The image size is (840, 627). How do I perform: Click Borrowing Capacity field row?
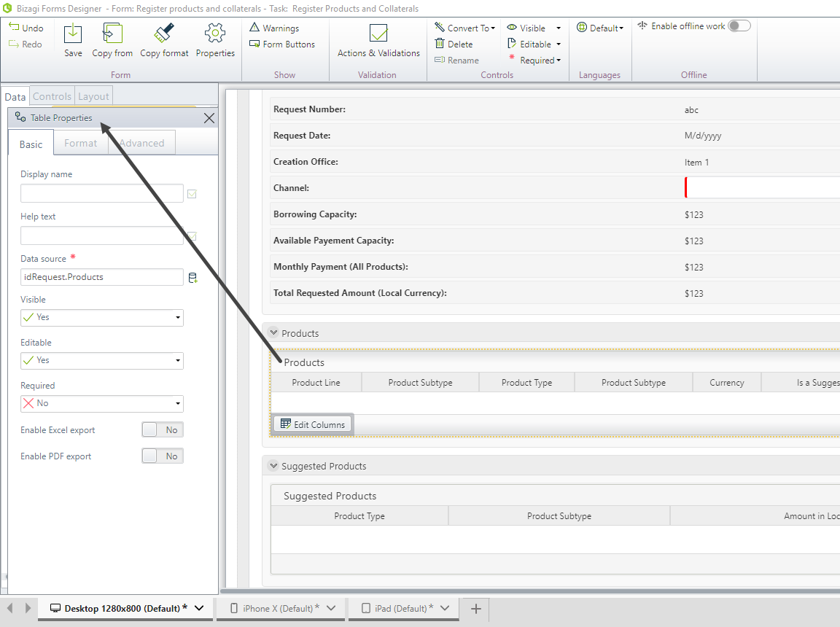555,214
